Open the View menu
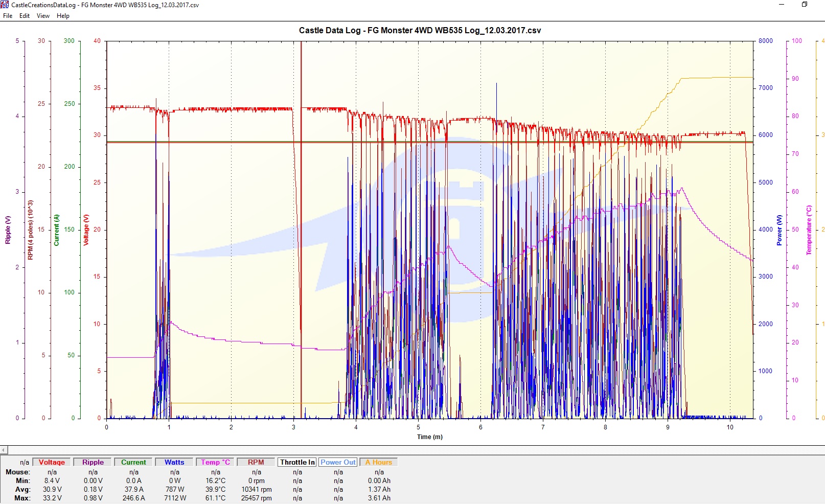Viewport: 825px width, 504px height. pyautogui.click(x=43, y=16)
